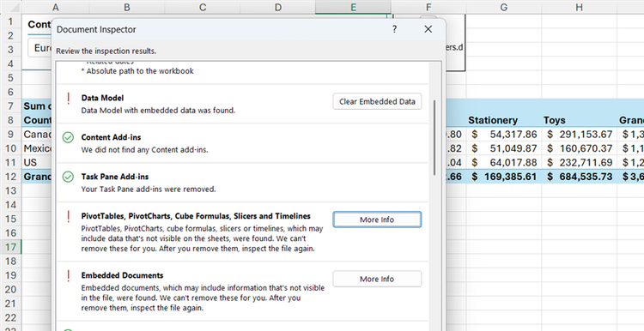The height and width of the screenshot is (331, 644).
Task: Click the Document Inspector title text
Action: (x=96, y=29)
